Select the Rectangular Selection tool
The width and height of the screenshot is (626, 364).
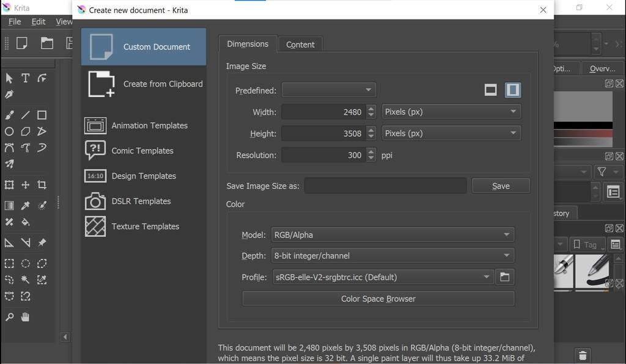click(x=9, y=263)
